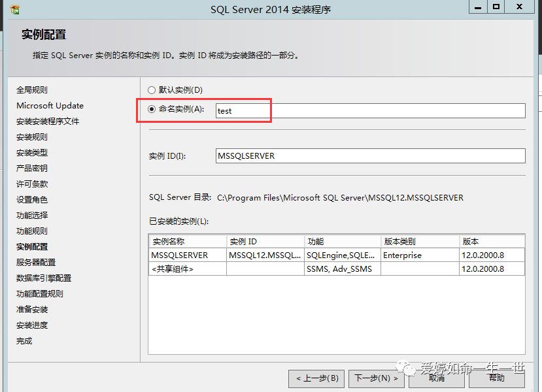Select 安装类型 in the step list
The width and height of the screenshot is (542, 392).
click(32, 153)
